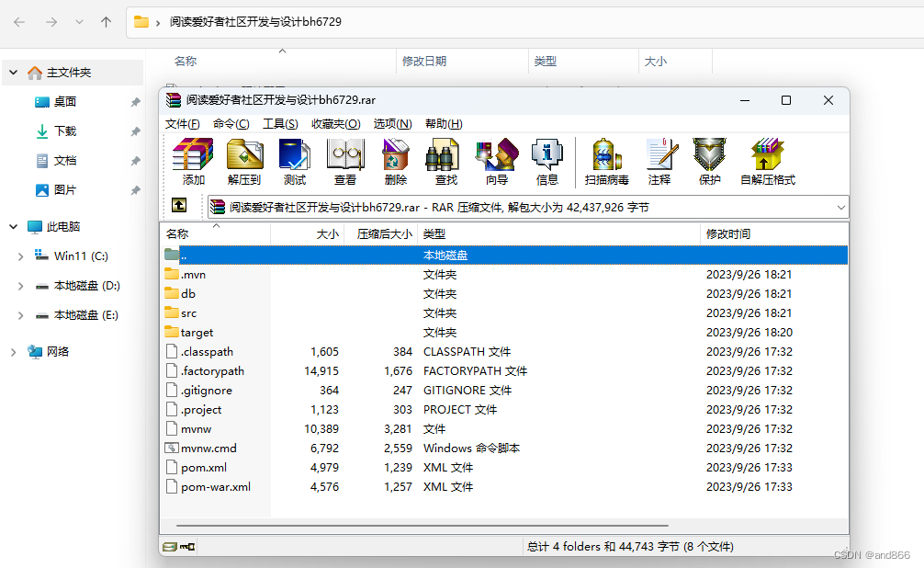Expand the Win11 (C:) drive node
Screen dimensions: 924x568
(x=20, y=256)
